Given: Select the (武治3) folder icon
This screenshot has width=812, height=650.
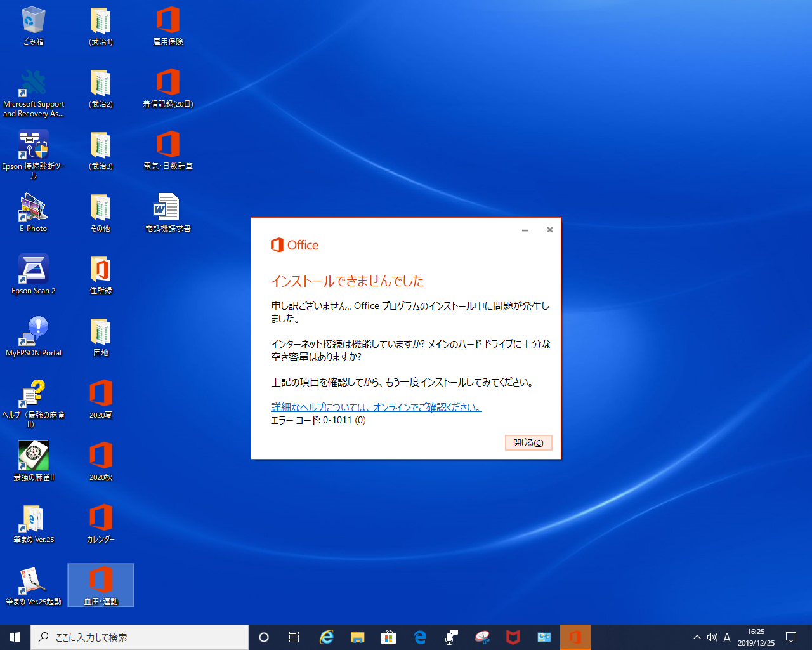Looking at the screenshot, I should 101,150.
